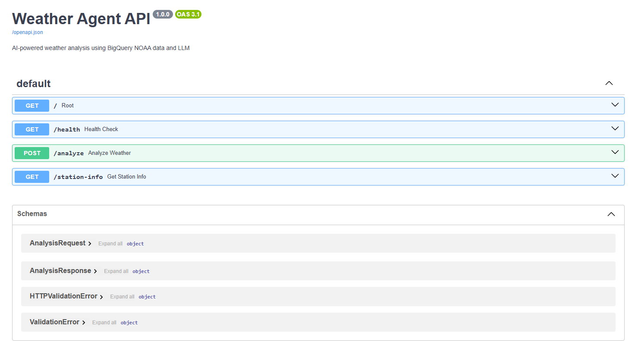
Task: Expand the /health endpoint chevron
Action: click(x=615, y=129)
